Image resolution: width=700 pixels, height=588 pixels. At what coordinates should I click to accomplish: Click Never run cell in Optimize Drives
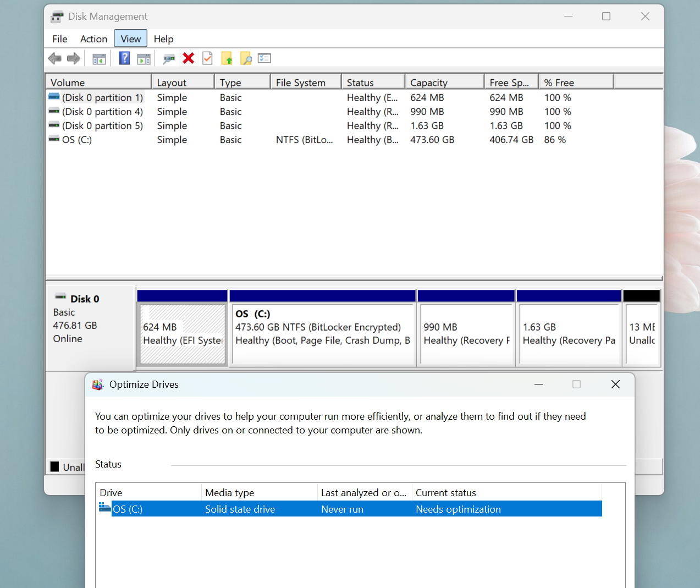[x=342, y=509]
